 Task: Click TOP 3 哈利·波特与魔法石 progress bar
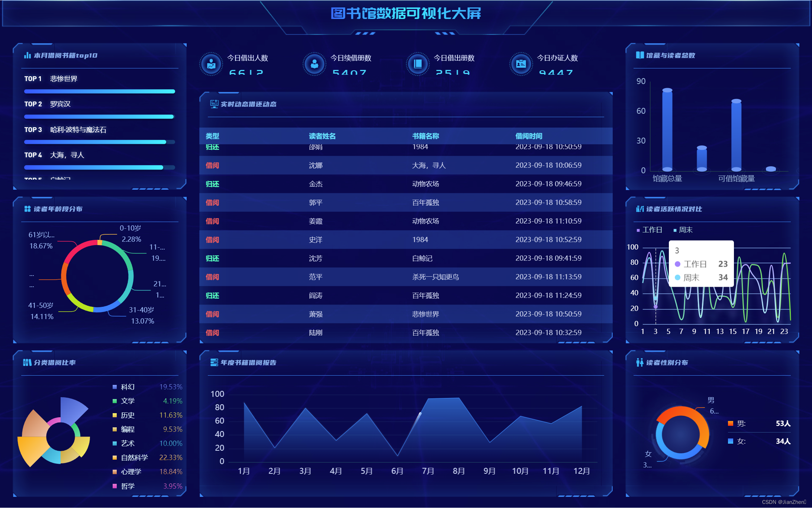[100, 142]
